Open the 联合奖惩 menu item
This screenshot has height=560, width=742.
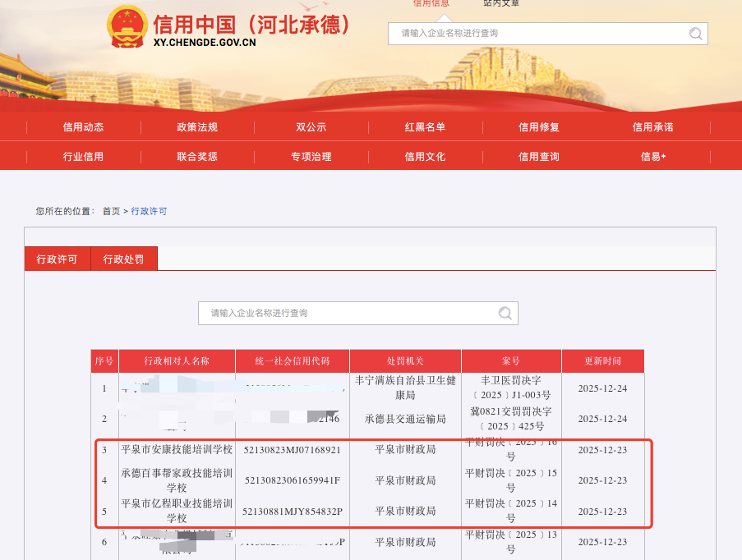(x=197, y=157)
